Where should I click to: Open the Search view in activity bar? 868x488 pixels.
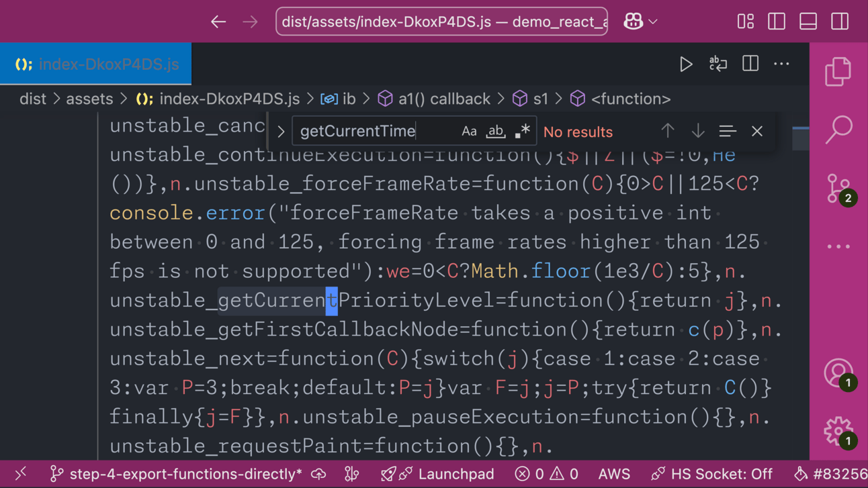(838, 130)
